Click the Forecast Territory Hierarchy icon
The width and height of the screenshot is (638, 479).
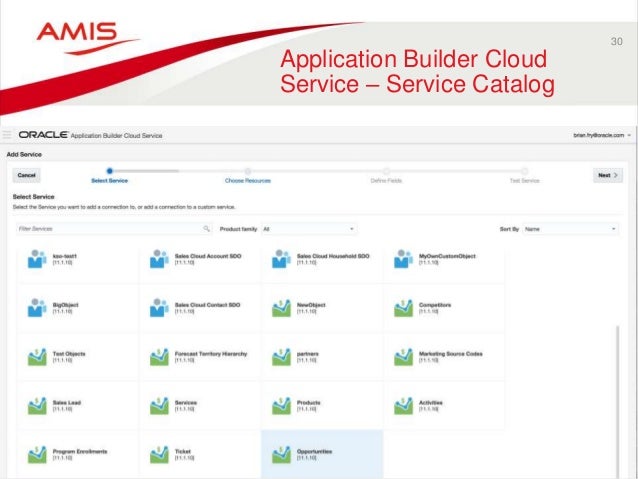[x=159, y=357]
